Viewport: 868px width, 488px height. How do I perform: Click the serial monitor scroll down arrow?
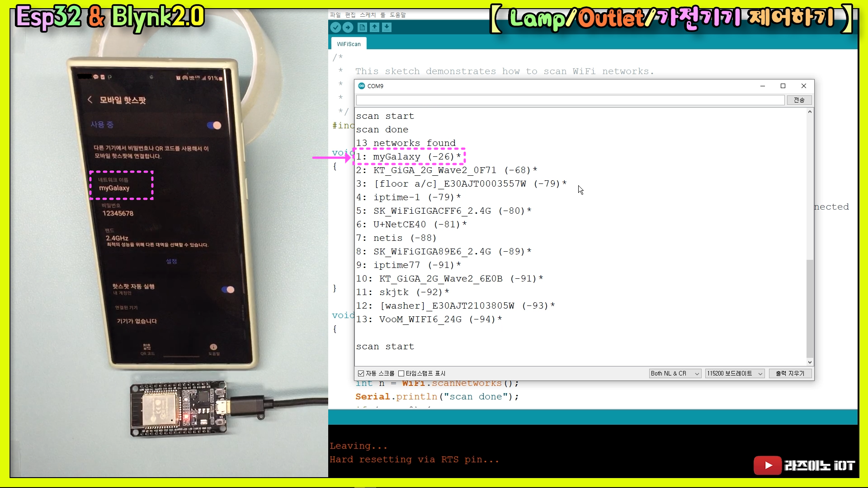(810, 362)
